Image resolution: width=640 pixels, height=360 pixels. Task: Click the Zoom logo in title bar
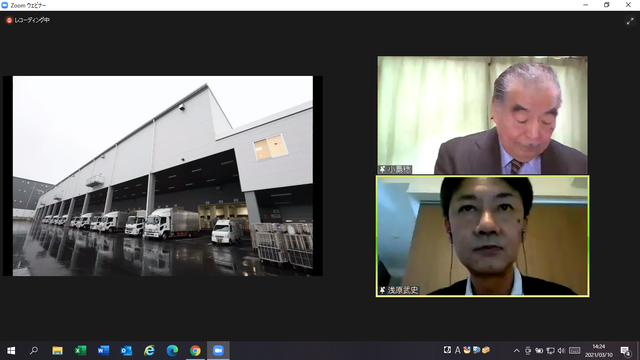click(5, 5)
